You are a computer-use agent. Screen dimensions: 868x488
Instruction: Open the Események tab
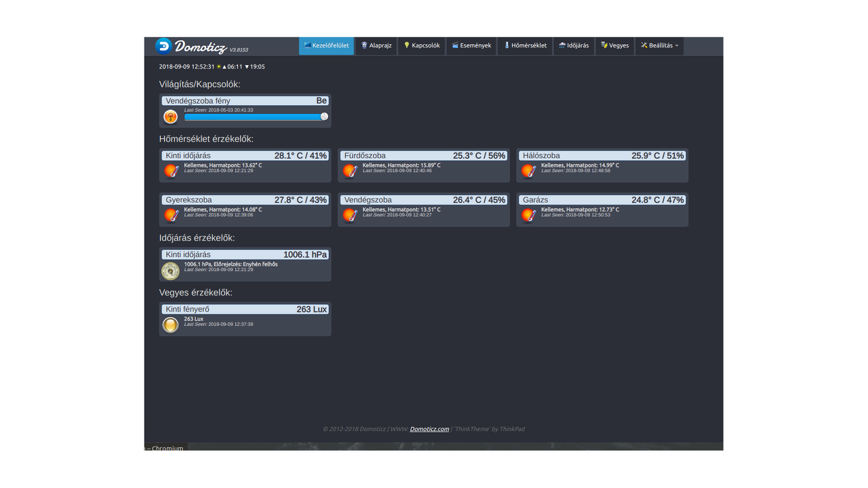pos(471,45)
